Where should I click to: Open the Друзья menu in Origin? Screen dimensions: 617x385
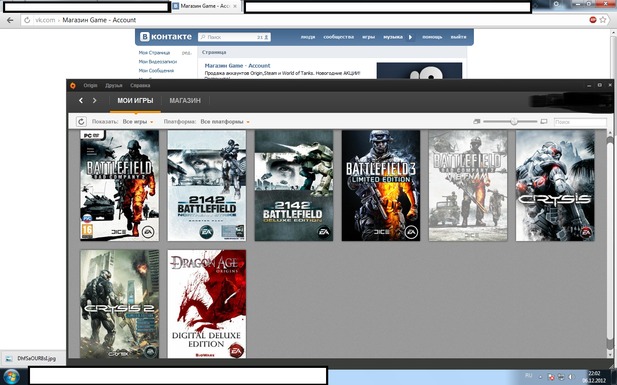[114, 85]
